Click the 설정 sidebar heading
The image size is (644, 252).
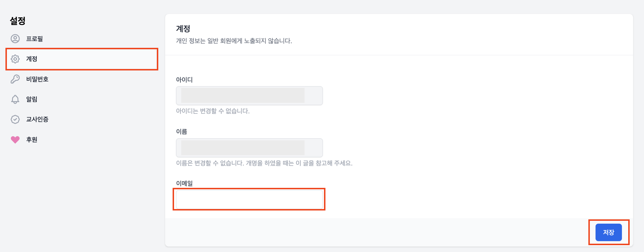pos(18,21)
